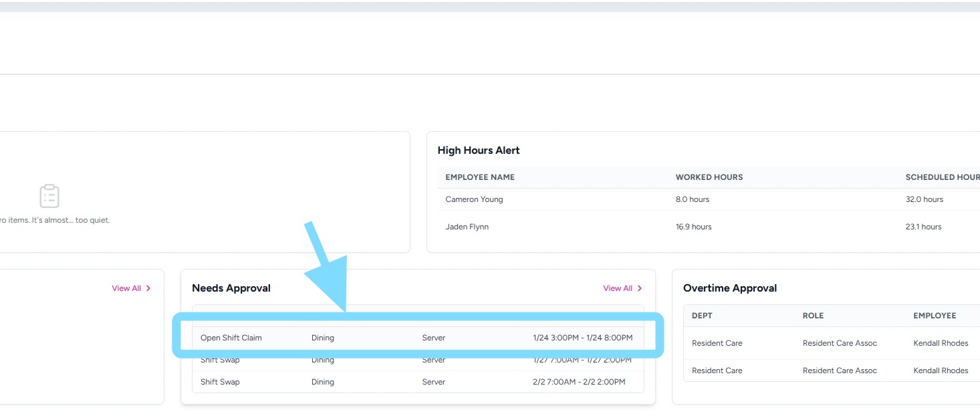Click the Needs Approval card heading

pos(231,288)
